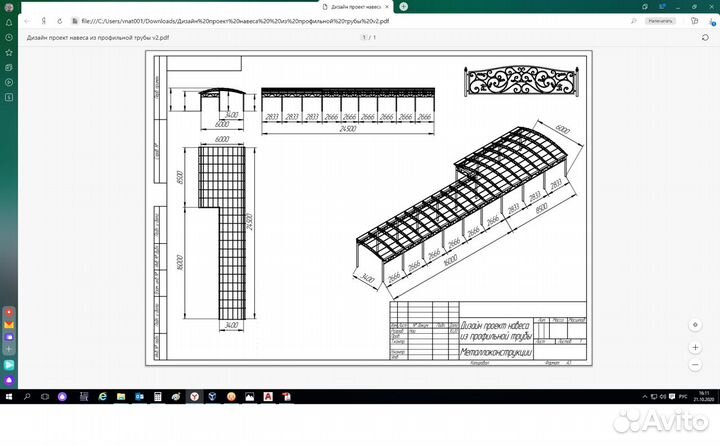Screen dimensions: 720x446
Task: Open a new tab with the plus button
Action: pyautogui.click(x=401, y=6)
